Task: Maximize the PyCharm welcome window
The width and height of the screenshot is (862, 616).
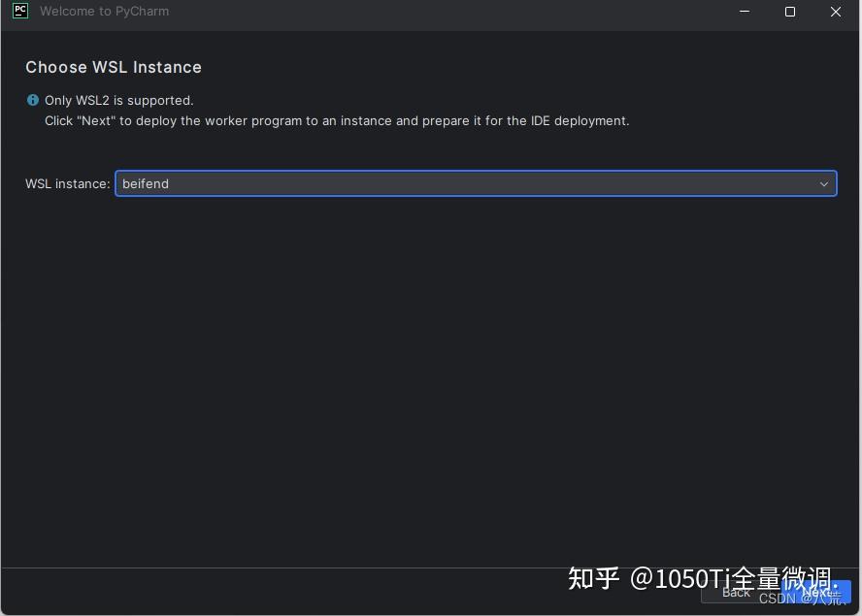Action: 789,12
